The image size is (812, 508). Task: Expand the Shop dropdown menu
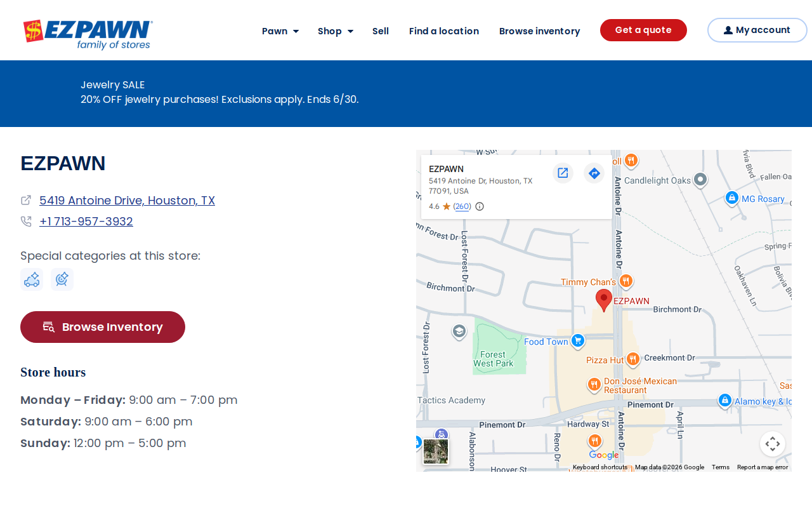(336, 30)
